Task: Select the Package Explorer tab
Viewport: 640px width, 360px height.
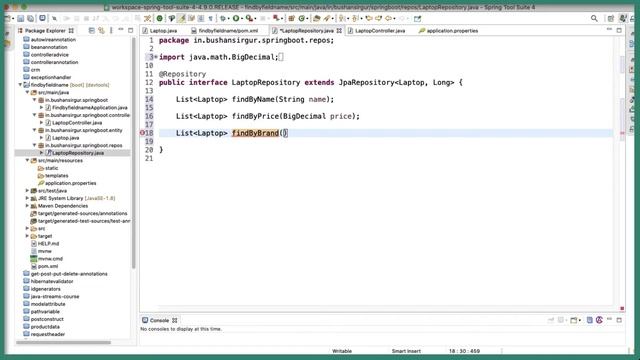Action: tap(45, 31)
